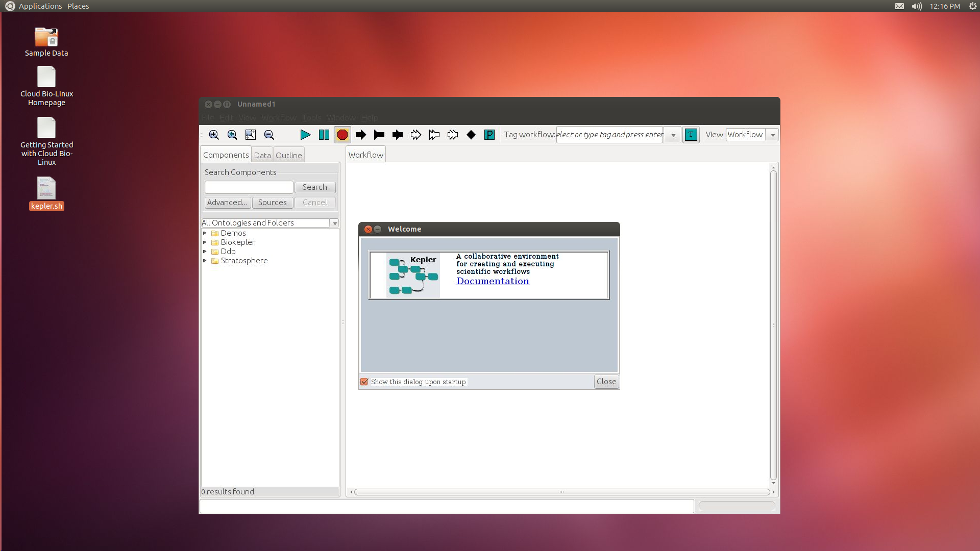Switch to the Components tab
The image size is (980, 551).
coord(226,155)
